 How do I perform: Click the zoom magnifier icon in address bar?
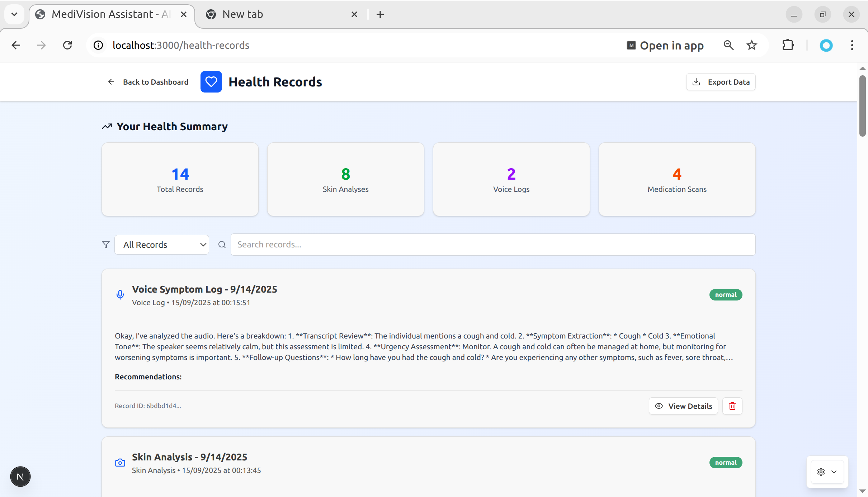pyautogui.click(x=728, y=45)
